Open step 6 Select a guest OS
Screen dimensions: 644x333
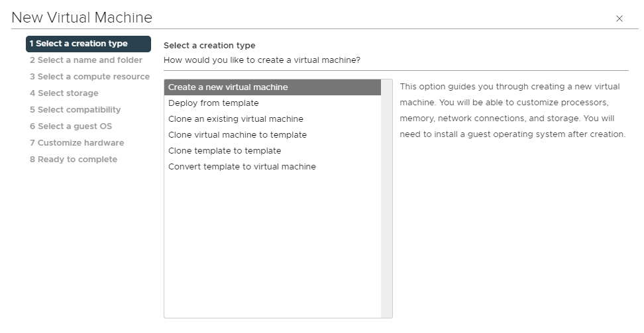(71, 126)
